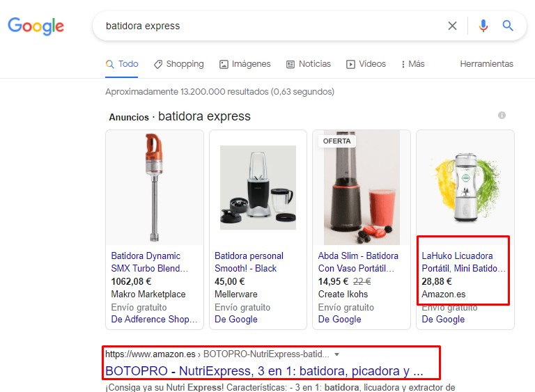535x392 pixels.
Task: Click the crossed-out 22 € original price
Action: coord(362,281)
